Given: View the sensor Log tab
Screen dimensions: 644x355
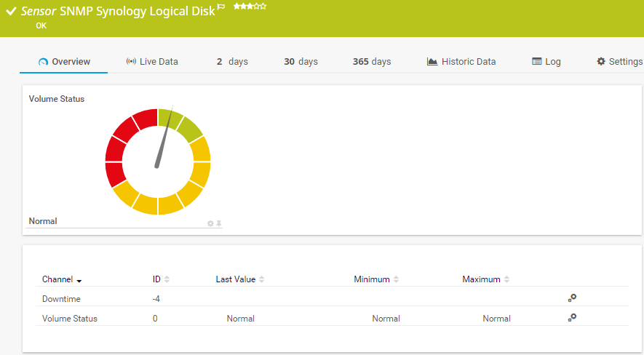Looking at the screenshot, I should click(x=546, y=62).
